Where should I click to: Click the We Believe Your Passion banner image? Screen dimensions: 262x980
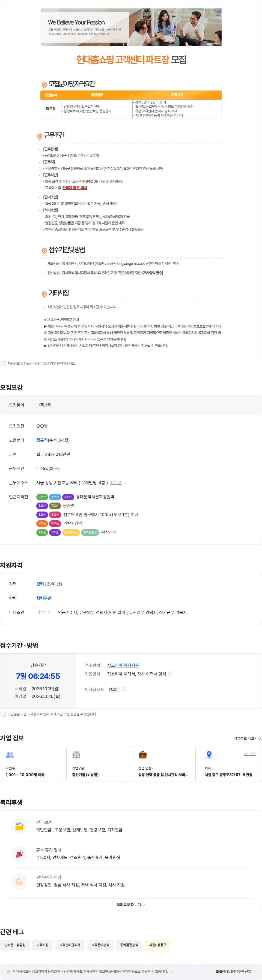131,28
